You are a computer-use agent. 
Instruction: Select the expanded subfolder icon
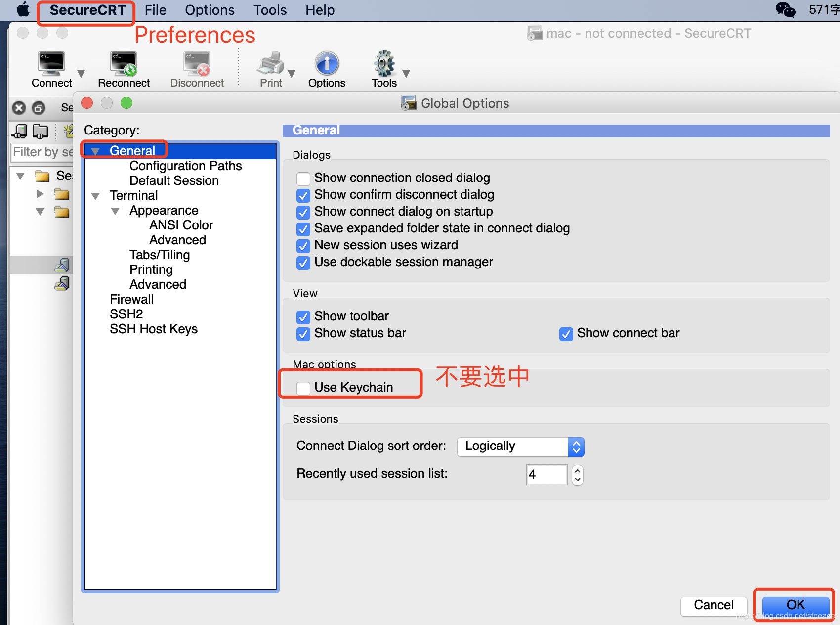(62, 212)
